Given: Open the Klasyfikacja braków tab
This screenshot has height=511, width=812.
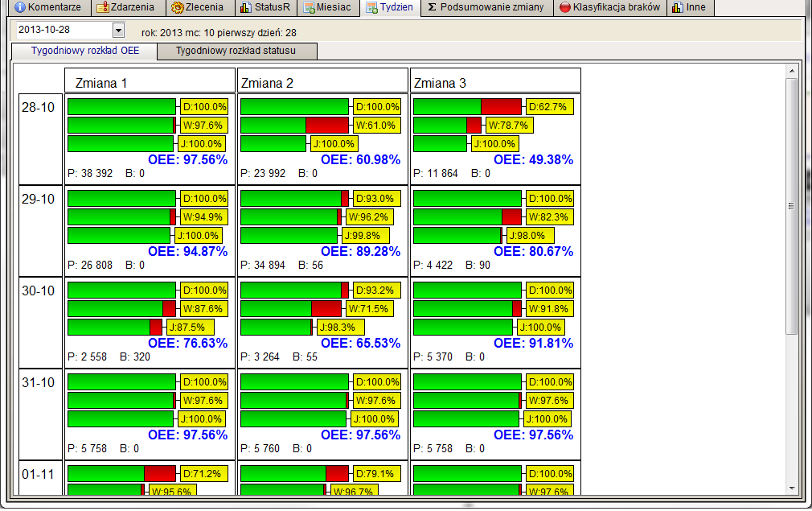Looking at the screenshot, I should click(x=610, y=7).
